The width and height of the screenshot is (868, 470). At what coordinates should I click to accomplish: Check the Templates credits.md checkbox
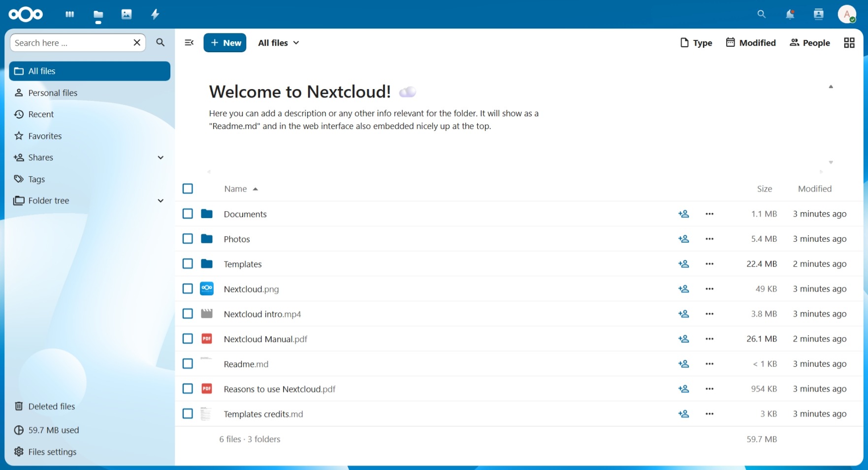pos(188,414)
